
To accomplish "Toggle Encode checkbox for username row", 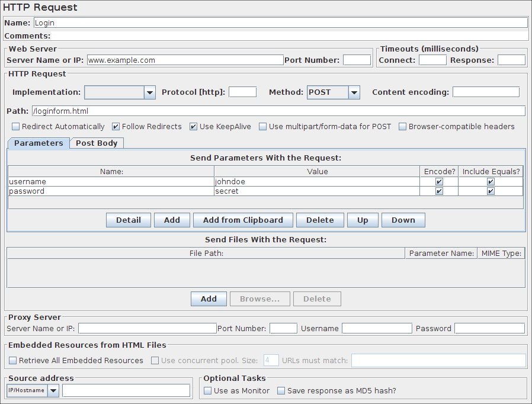I will 439,182.
